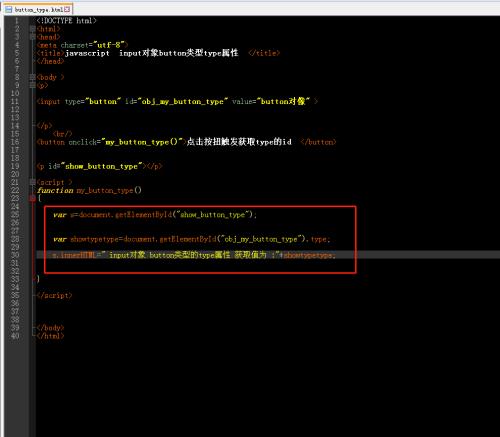500x437 pixels.
Task: Click the var s=document.getElementById line
Action: pos(155,215)
